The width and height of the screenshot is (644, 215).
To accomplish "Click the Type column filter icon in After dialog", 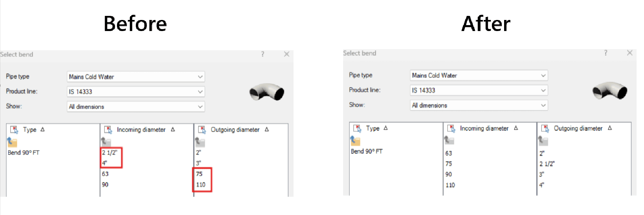I will tap(357, 128).
